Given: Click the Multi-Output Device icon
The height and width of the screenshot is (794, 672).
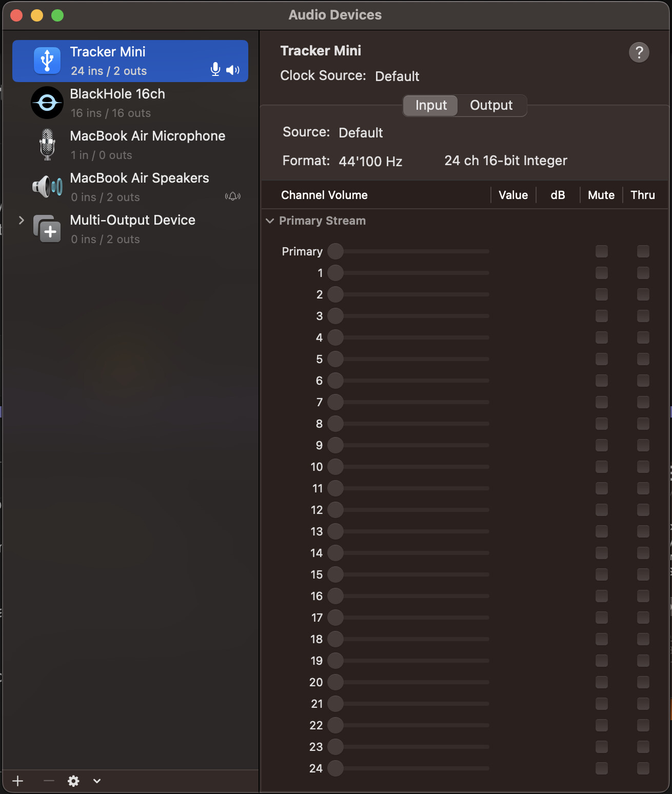Looking at the screenshot, I should coord(47,229).
